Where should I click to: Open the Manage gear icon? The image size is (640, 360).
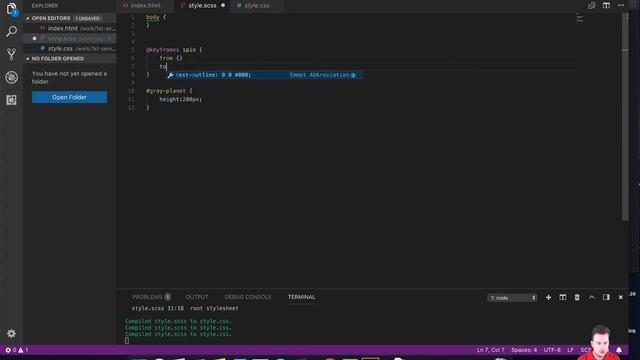(11, 333)
